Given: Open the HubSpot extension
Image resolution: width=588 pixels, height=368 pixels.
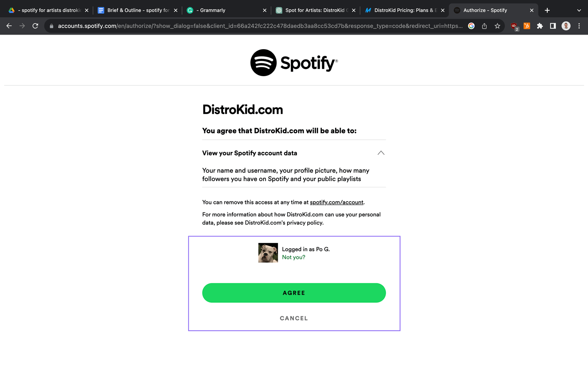Looking at the screenshot, I should [527, 26].
